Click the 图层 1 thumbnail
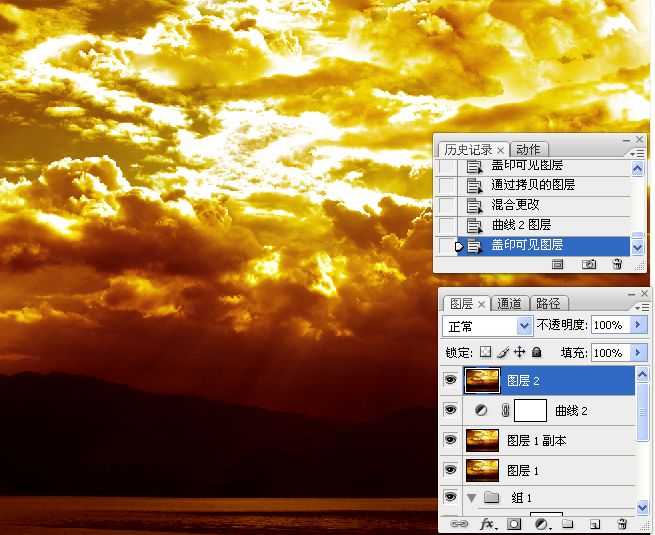The height and width of the screenshot is (535, 655). coord(482,470)
